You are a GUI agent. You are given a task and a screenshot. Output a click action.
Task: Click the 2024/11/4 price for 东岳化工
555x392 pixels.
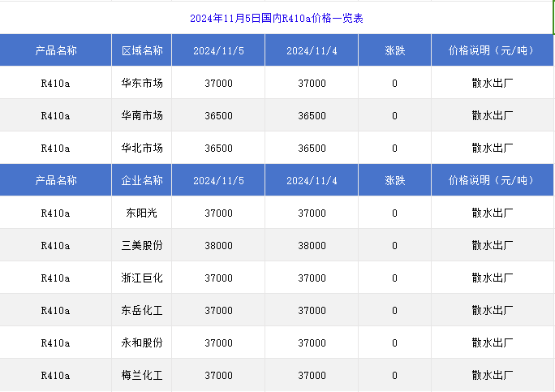point(312,311)
